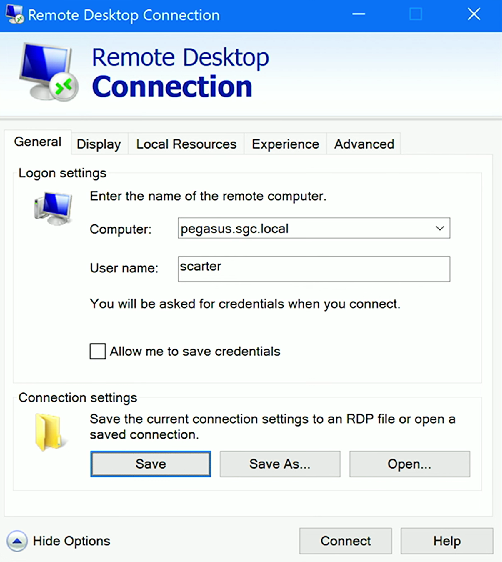Expand the Computer name dropdown arrow
The image size is (502, 562).
pyautogui.click(x=440, y=228)
